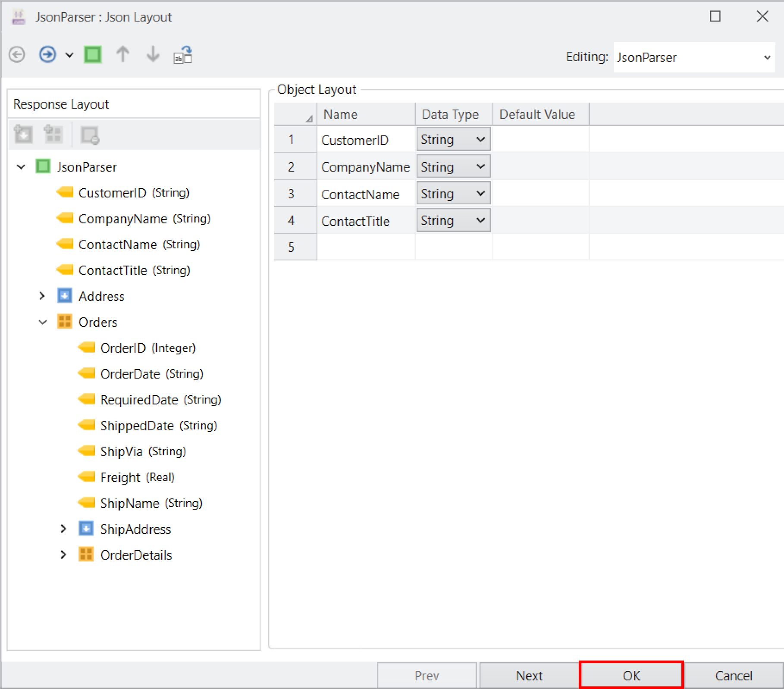This screenshot has width=784, height=689.
Task: Click the move down arrow icon
Action: (153, 55)
